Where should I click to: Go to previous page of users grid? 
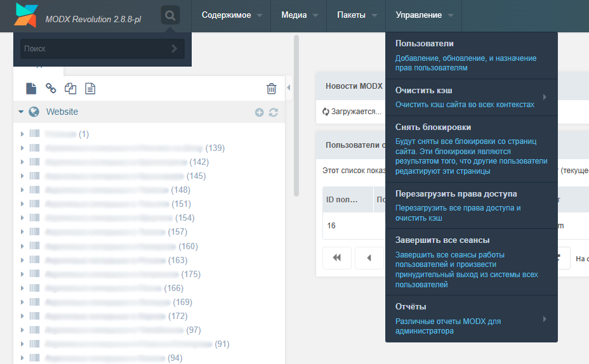pyautogui.click(x=369, y=258)
